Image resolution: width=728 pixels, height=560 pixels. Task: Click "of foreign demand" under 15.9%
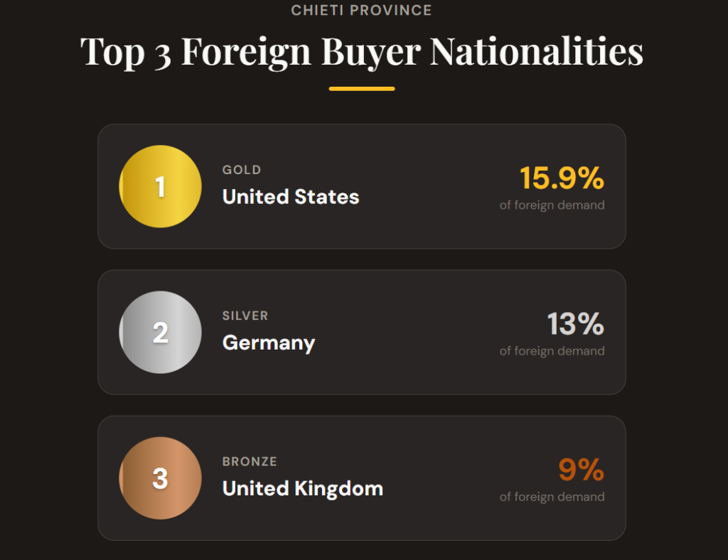click(x=552, y=205)
